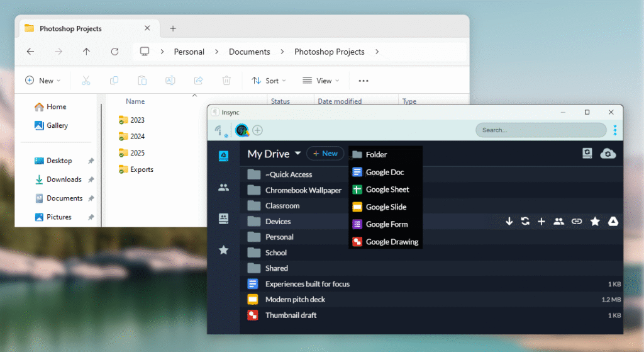Open the starred items view in Insync sidebar
Screen dimensions: 644x352
click(223, 250)
